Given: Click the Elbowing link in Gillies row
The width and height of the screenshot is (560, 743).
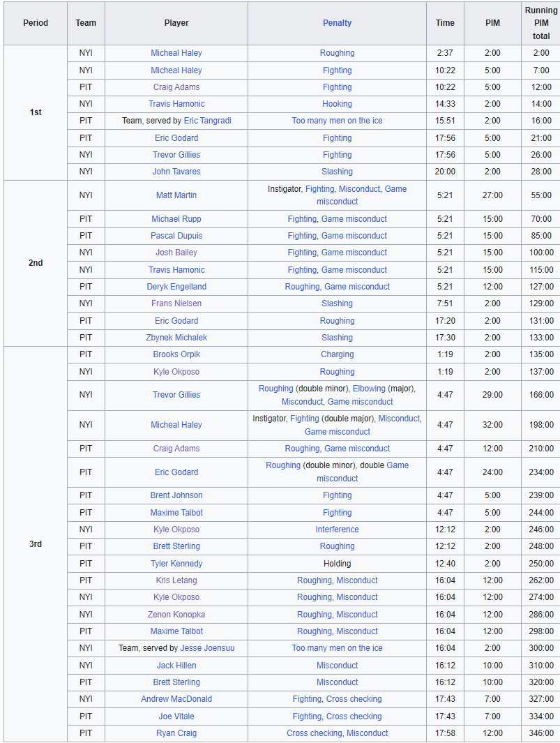Looking at the screenshot, I should click(x=369, y=389).
